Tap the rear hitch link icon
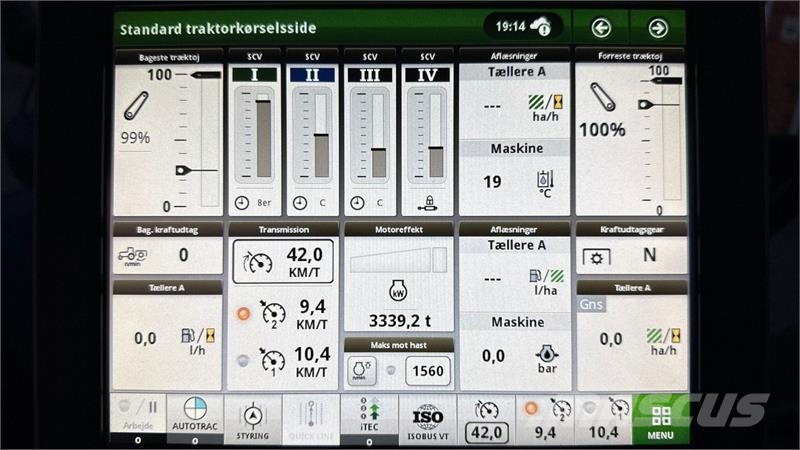The height and width of the screenshot is (450, 800). 136,106
